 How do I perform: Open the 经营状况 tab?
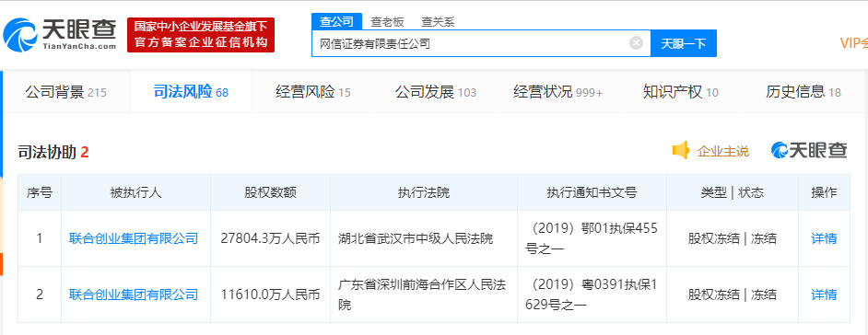point(558,92)
